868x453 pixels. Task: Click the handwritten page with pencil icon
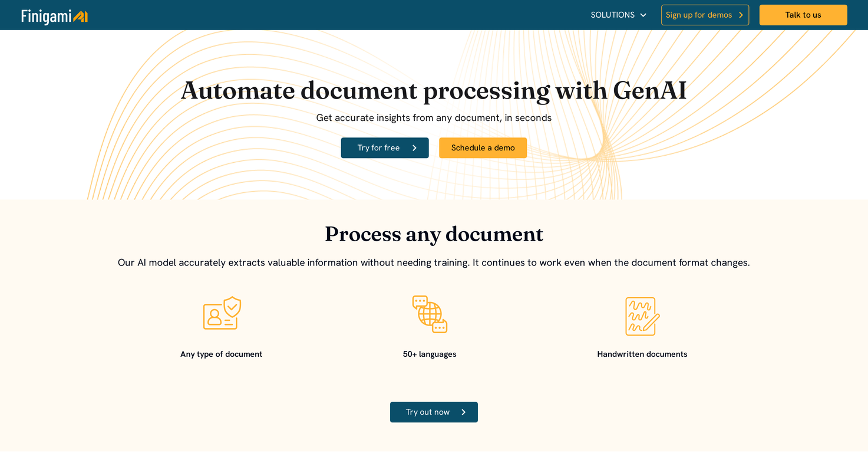coord(642,316)
